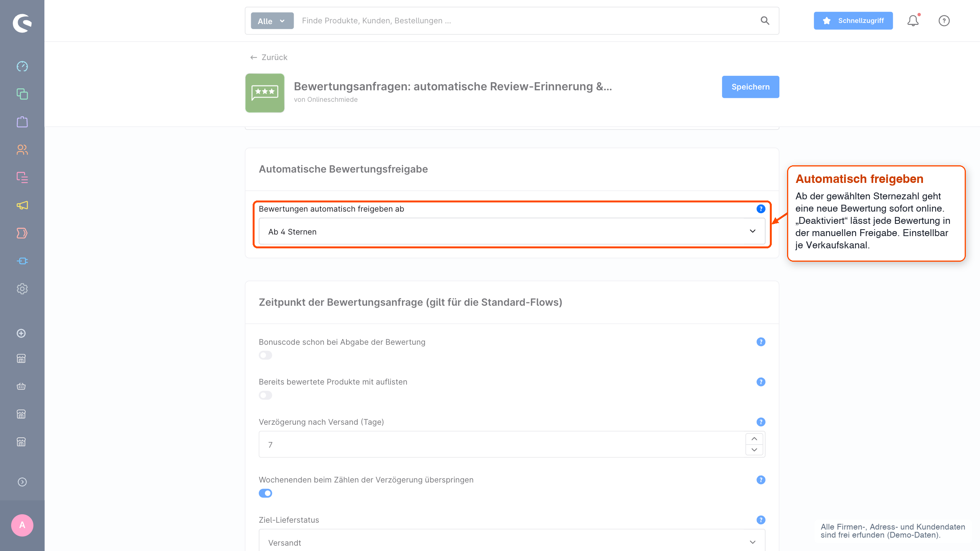Viewport: 980px width, 551px height.
Task: Open the Extensions plug icon
Action: 22,261
